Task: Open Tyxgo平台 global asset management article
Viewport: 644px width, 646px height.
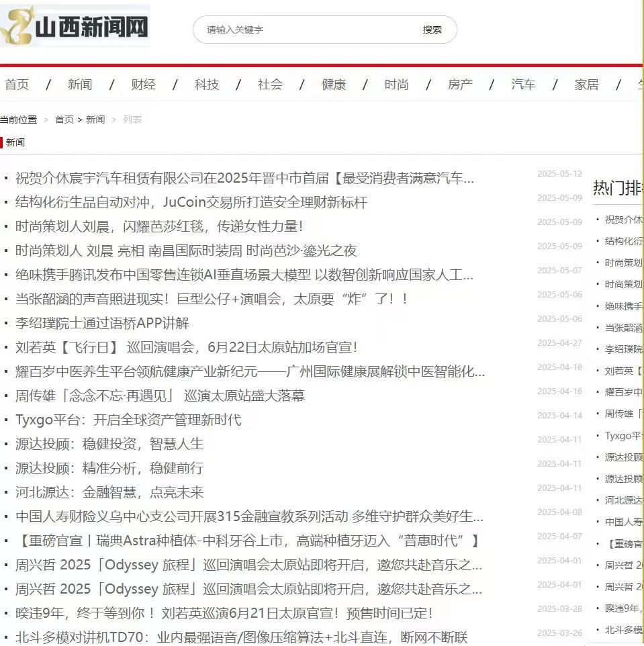Action: pos(128,420)
